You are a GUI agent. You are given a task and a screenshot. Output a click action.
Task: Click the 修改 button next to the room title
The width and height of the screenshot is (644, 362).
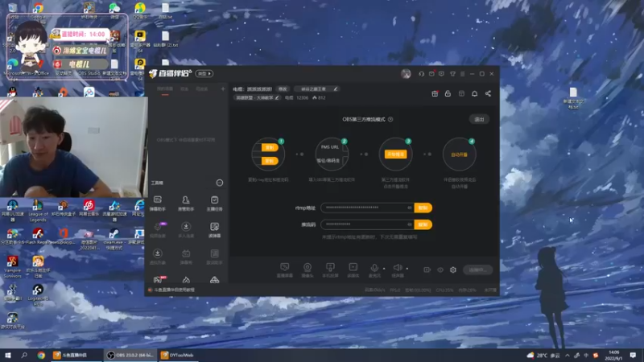pos(283,88)
